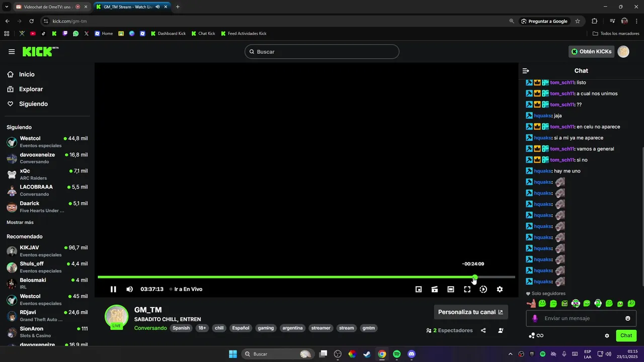This screenshot has height=362, width=644.
Task: Click the purple microphone icon in chat
Action: tap(535, 318)
